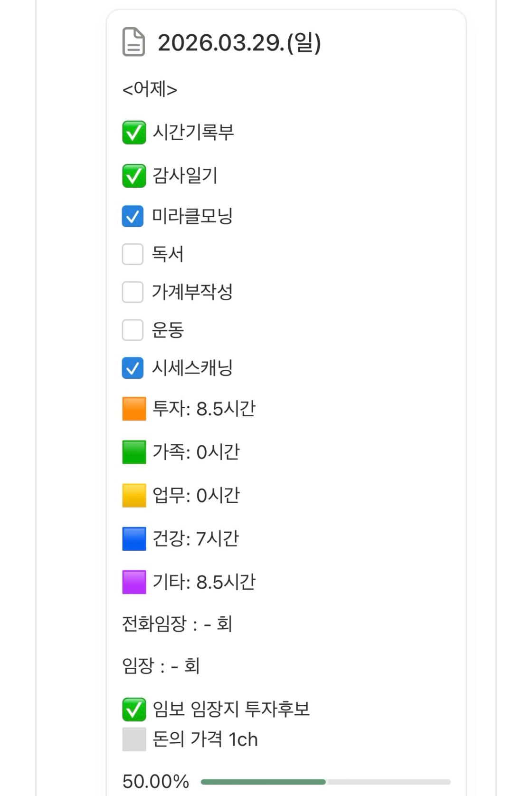This screenshot has width=532, height=796.
Task: Mark 운동 as done
Action: [x=133, y=330]
